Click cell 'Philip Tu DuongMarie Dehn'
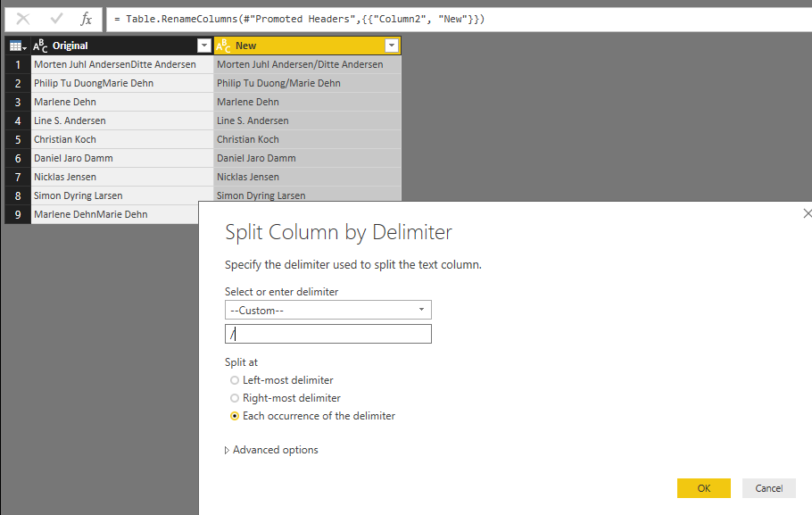This screenshot has height=515, width=812. point(122,83)
